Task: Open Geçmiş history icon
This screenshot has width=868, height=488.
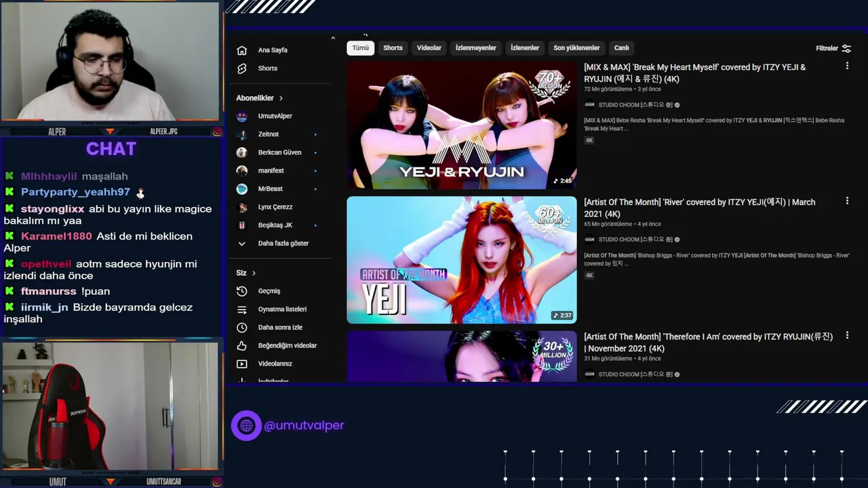Action: [241, 291]
